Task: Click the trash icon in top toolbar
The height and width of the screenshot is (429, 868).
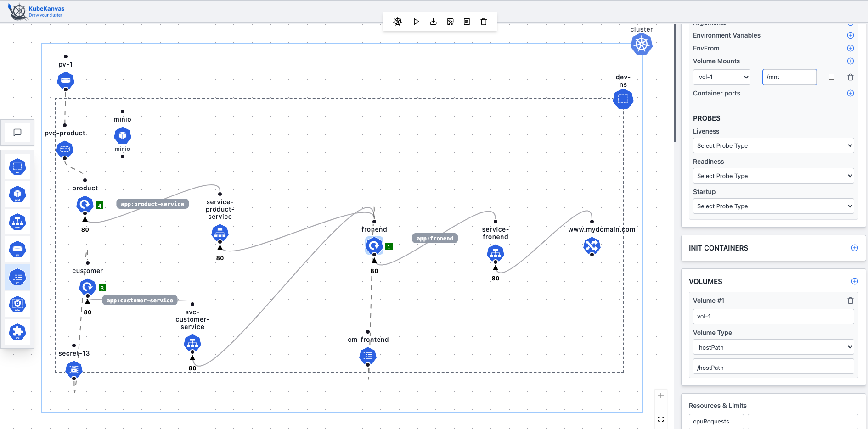Action: pyautogui.click(x=484, y=22)
